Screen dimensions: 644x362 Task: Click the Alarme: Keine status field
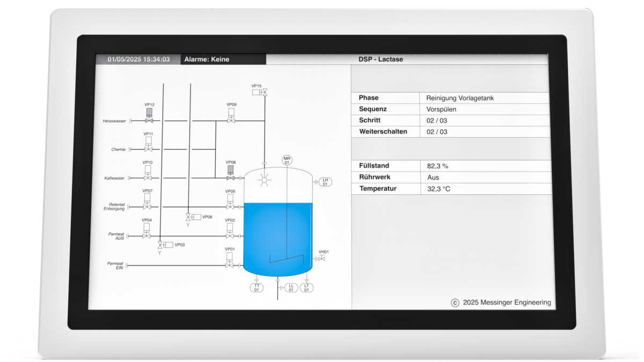222,60
